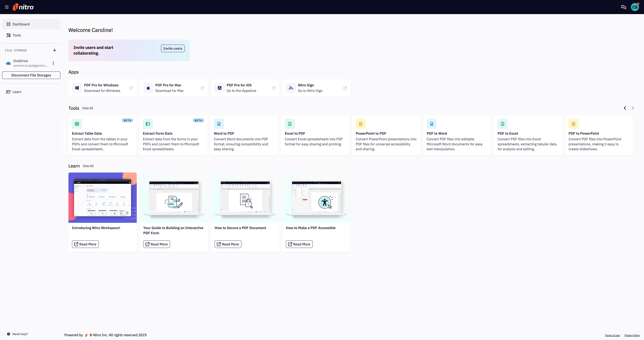Click the Extract Table Data icon
Screen dimensions: 644x340
coord(77,124)
